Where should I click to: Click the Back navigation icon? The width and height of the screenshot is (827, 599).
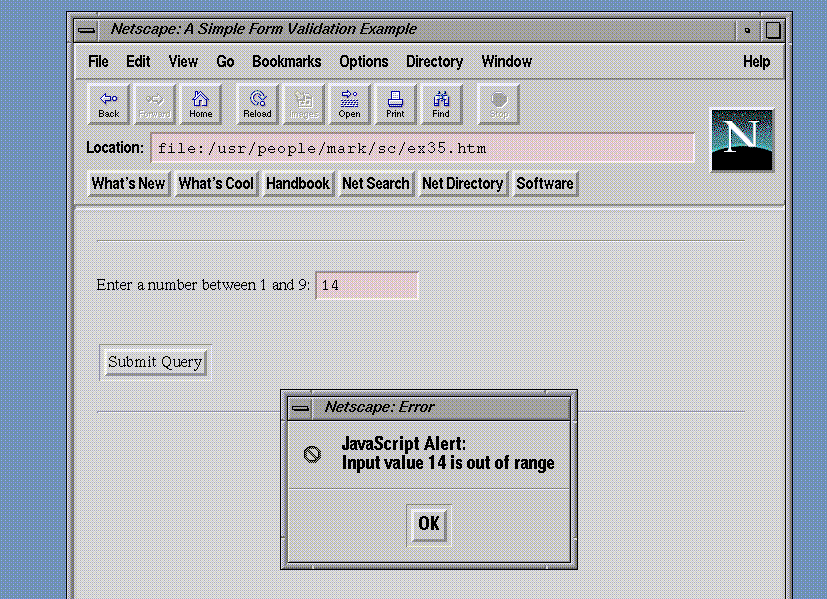[x=109, y=104]
